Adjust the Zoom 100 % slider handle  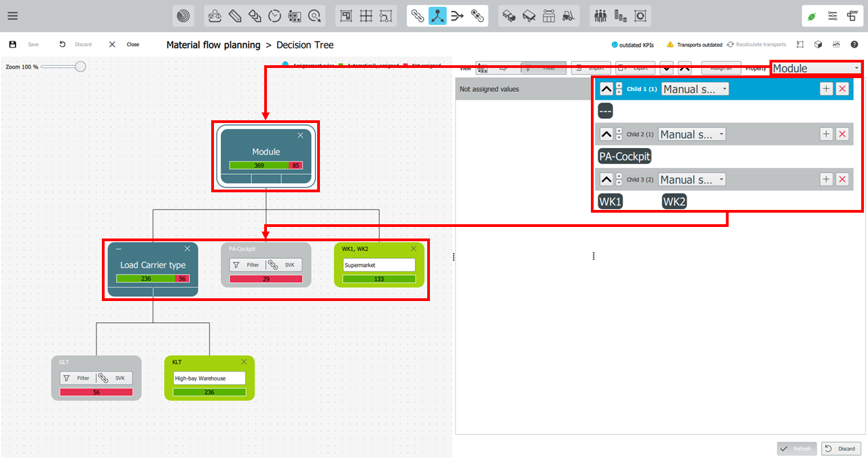80,67
